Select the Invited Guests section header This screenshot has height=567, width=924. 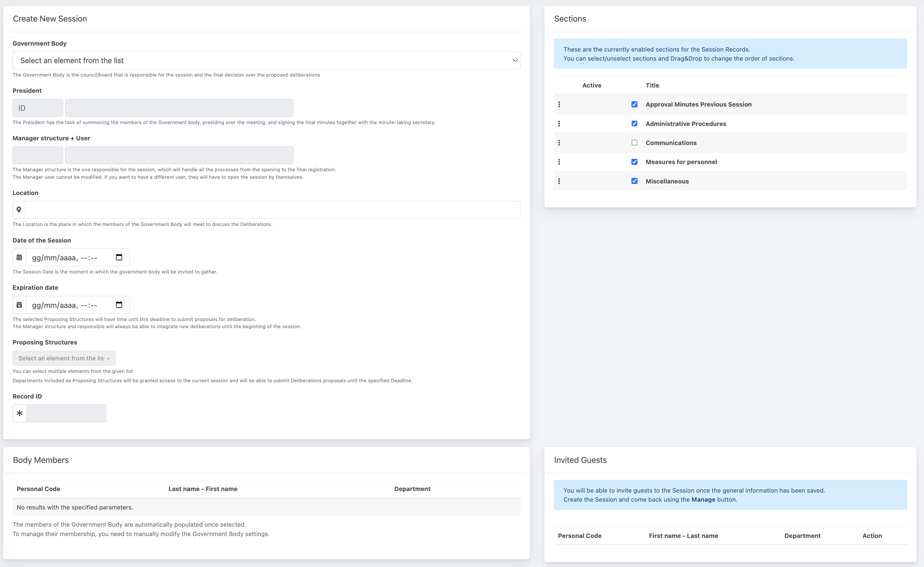pos(580,460)
